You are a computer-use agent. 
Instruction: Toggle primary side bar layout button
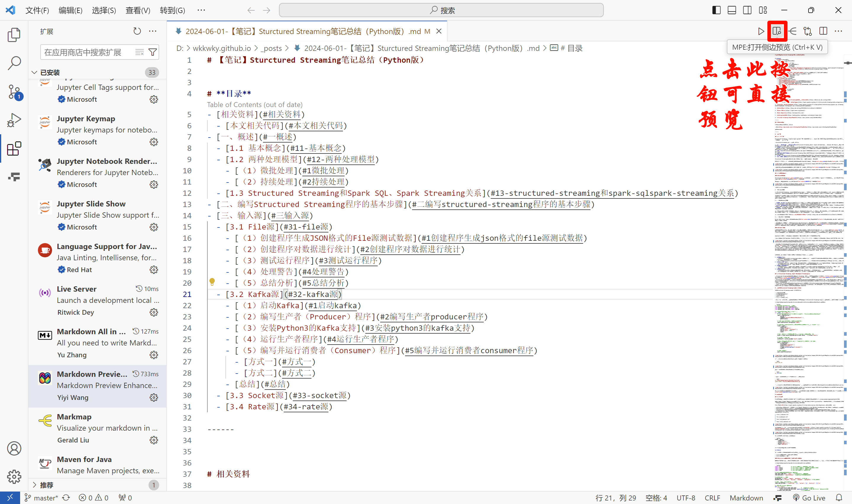pos(717,10)
